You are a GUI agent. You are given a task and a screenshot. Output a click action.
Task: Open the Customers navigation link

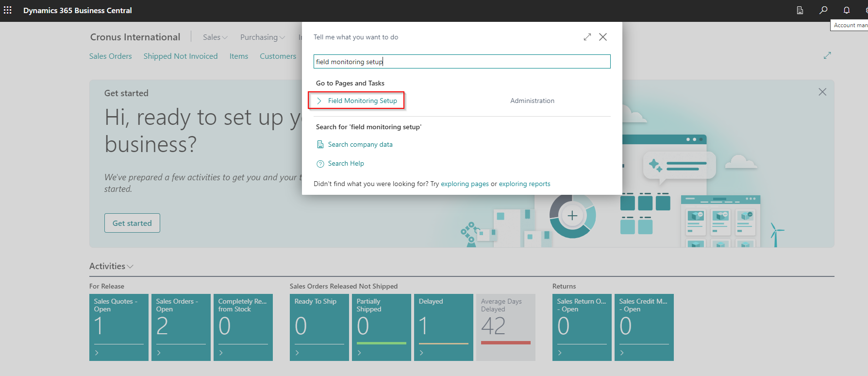[278, 56]
